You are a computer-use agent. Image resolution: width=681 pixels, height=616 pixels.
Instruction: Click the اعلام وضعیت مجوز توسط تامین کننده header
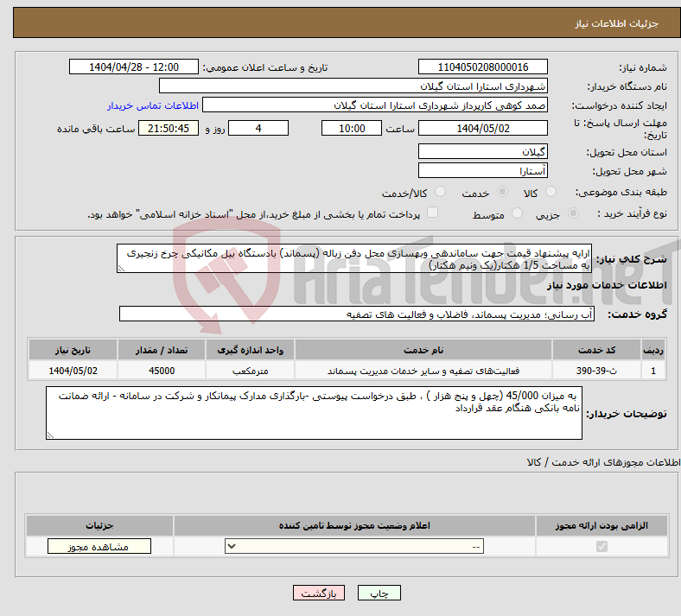[354, 525]
